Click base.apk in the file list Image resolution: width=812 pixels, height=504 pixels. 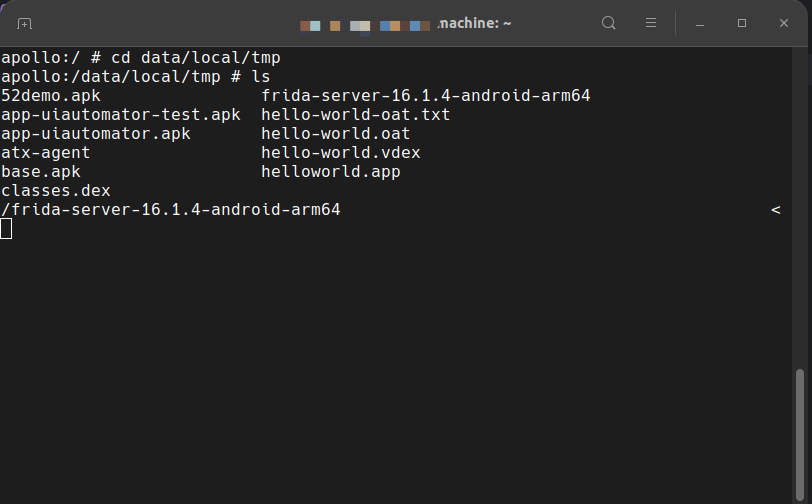[41, 172]
